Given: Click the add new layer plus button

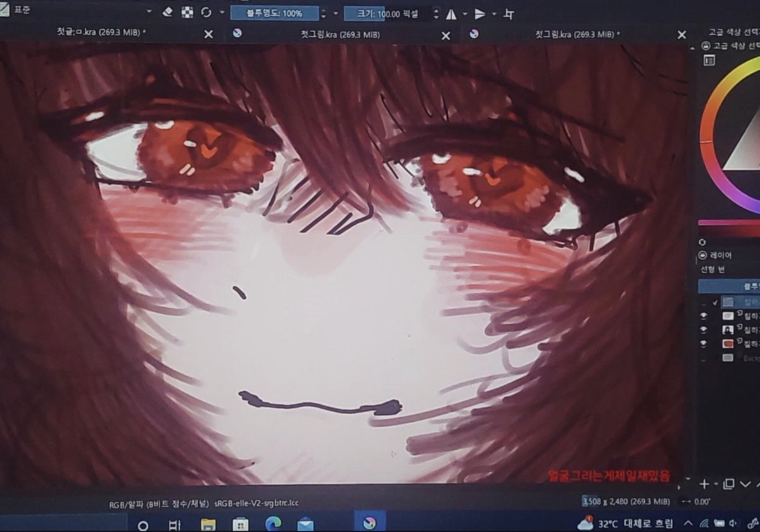Looking at the screenshot, I should point(704,484).
